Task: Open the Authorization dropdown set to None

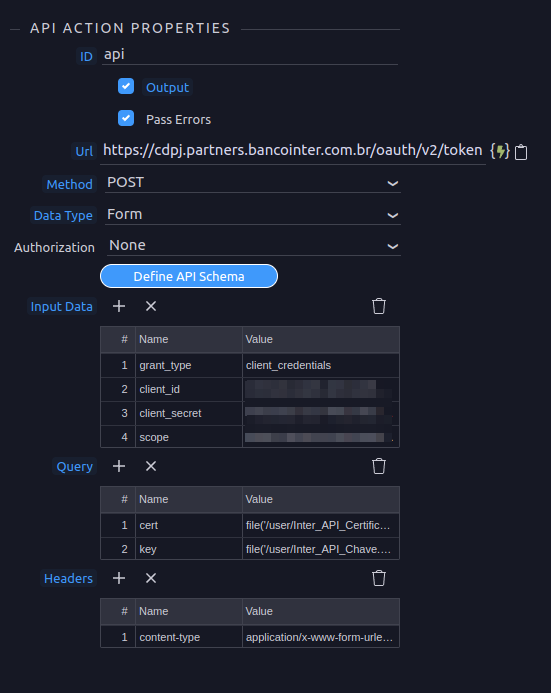Action: tap(254, 246)
